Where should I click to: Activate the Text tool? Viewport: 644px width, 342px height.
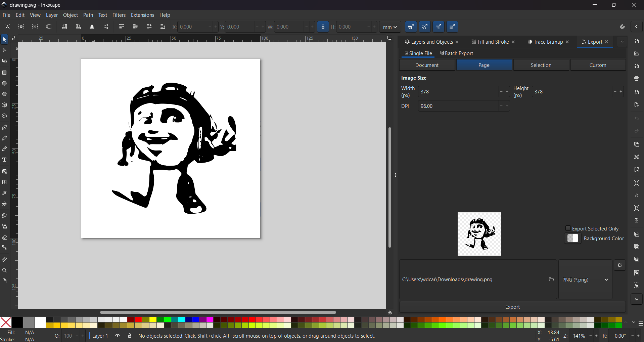(4, 160)
